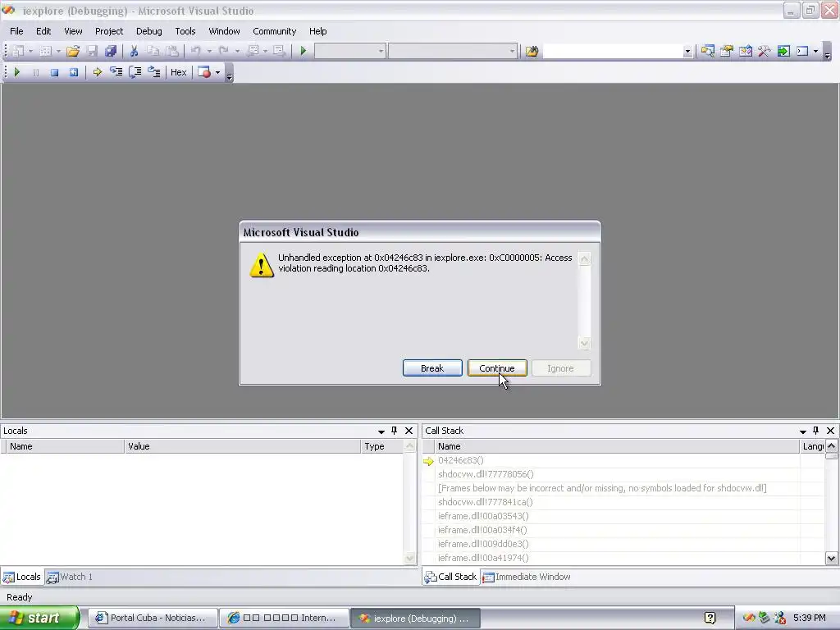Open the View menu

[73, 31]
